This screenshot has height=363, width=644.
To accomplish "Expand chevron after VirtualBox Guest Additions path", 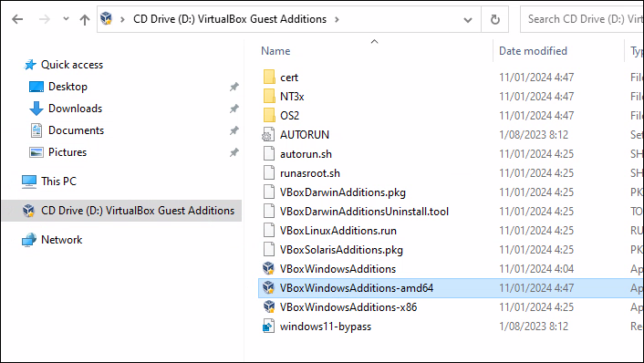I will [x=337, y=19].
